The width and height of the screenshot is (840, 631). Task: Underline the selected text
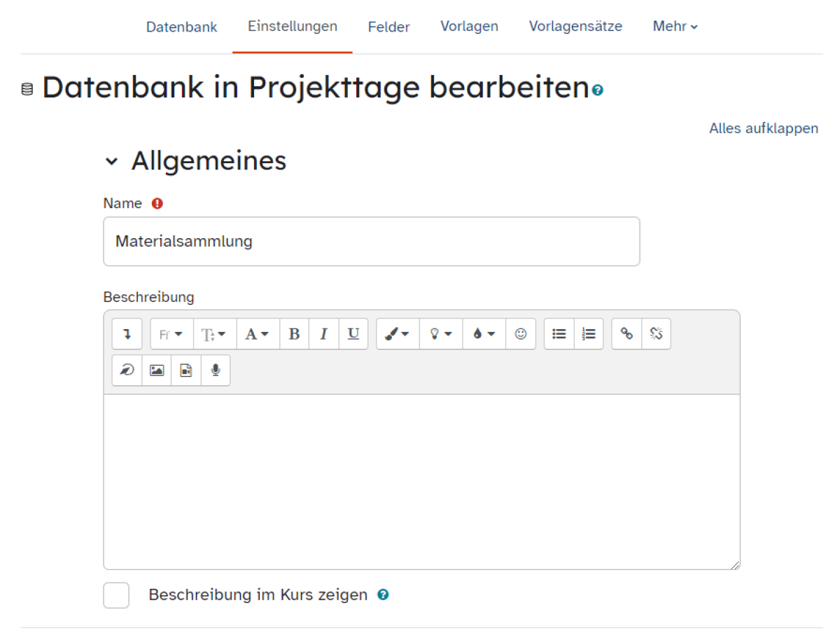pos(353,334)
